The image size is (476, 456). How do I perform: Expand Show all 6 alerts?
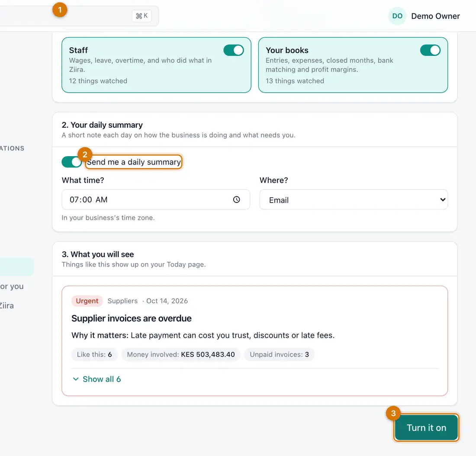click(97, 379)
